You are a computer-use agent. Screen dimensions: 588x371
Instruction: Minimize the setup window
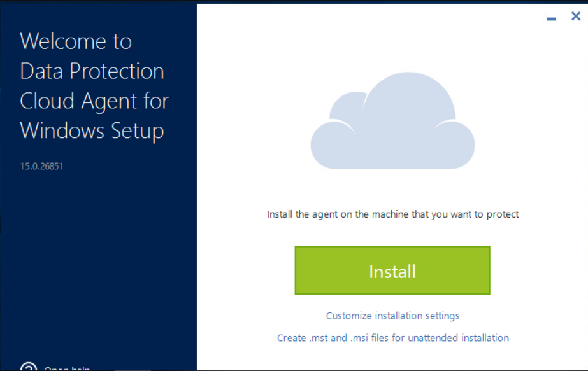click(x=552, y=18)
